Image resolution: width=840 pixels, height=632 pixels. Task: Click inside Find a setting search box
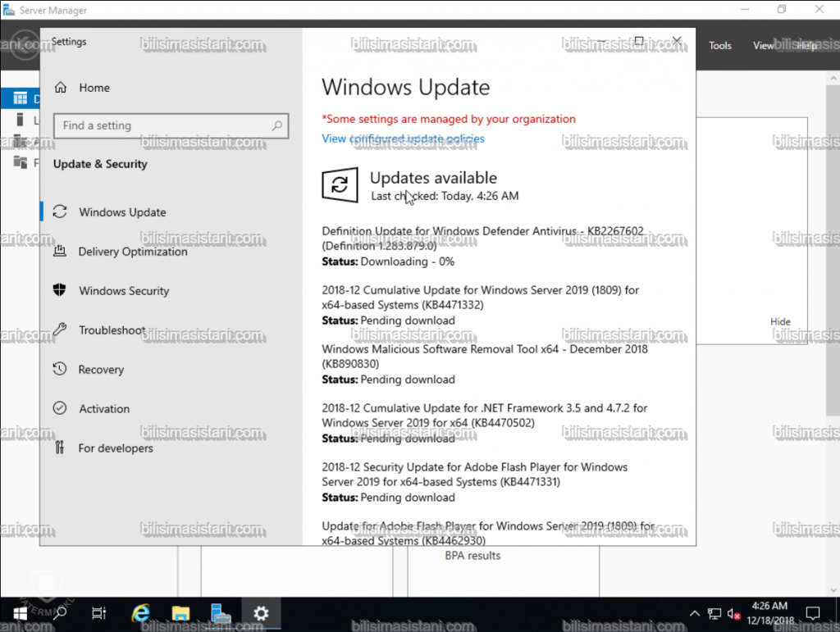click(x=171, y=125)
